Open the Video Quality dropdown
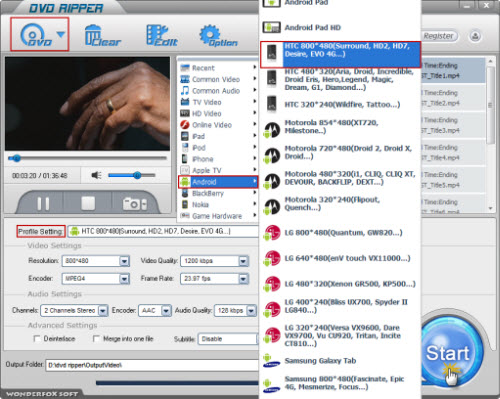 point(244,261)
